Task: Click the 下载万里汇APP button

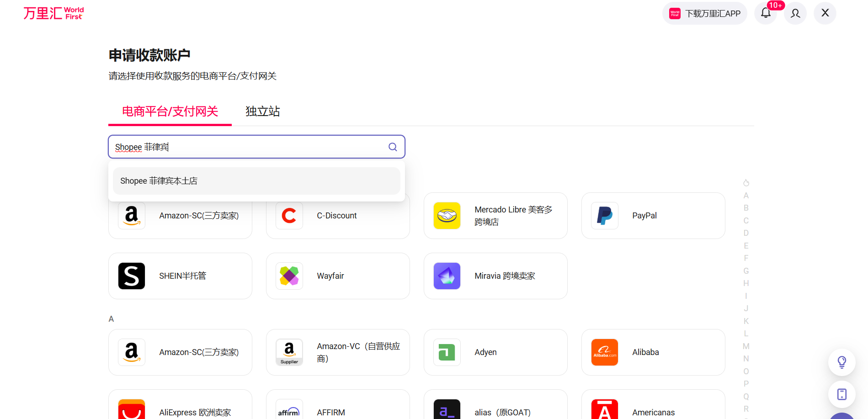Action: click(x=704, y=13)
